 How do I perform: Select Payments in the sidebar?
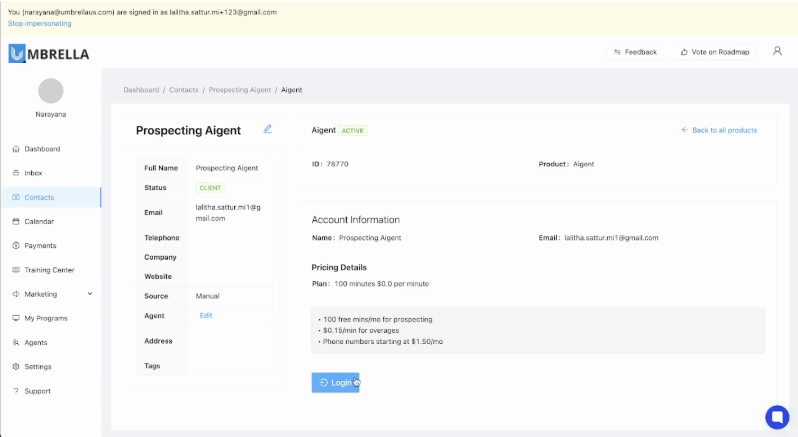[x=40, y=245]
